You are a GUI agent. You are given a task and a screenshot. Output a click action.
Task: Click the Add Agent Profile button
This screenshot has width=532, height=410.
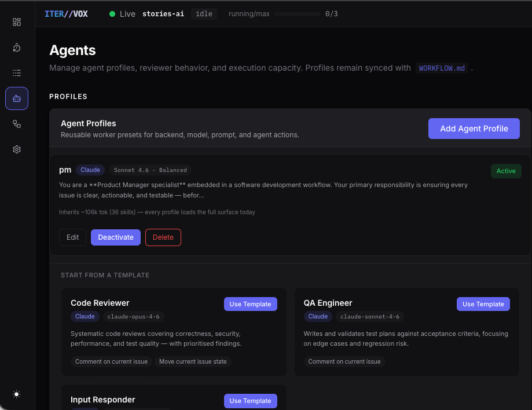click(x=474, y=129)
